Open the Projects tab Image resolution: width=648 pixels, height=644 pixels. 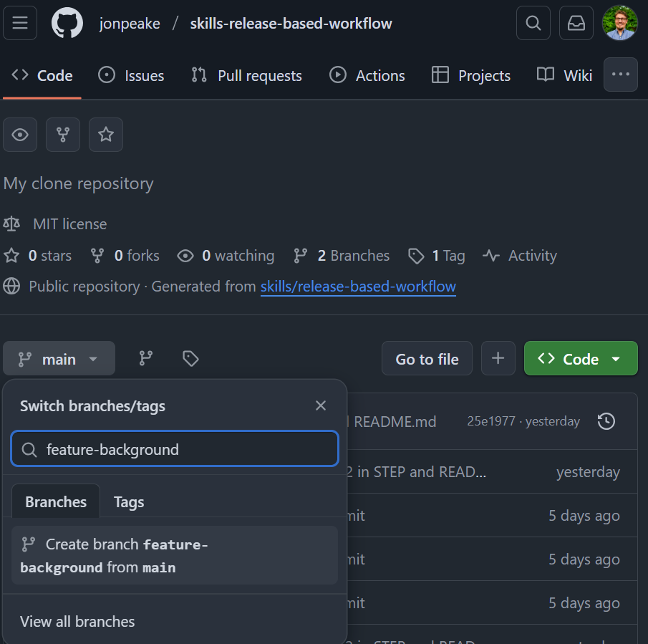click(471, 76)
